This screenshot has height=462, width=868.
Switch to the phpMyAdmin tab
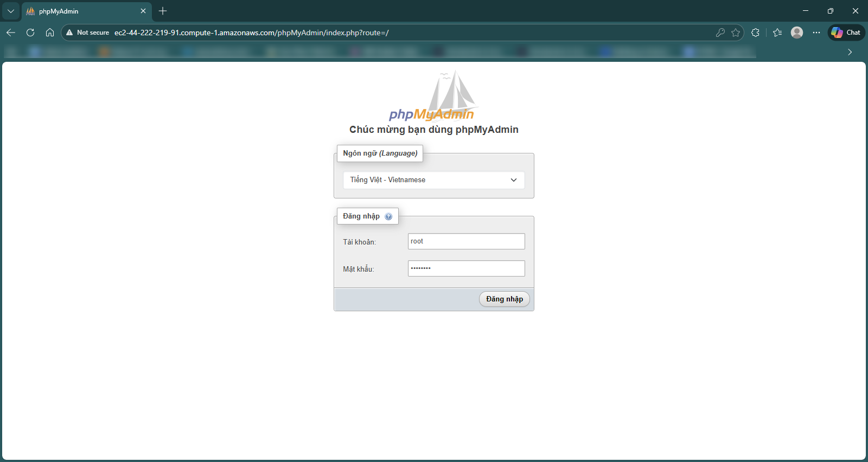point(87,11)
